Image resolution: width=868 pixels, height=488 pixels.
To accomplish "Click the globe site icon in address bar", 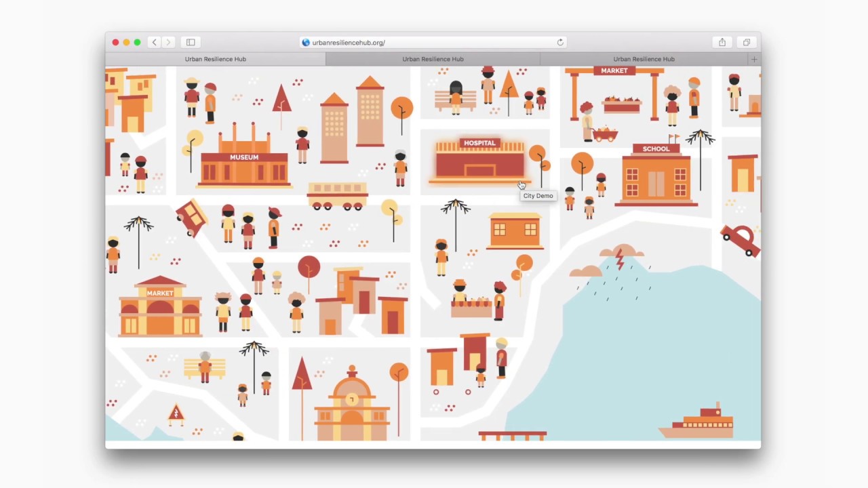I will [306, 42].
